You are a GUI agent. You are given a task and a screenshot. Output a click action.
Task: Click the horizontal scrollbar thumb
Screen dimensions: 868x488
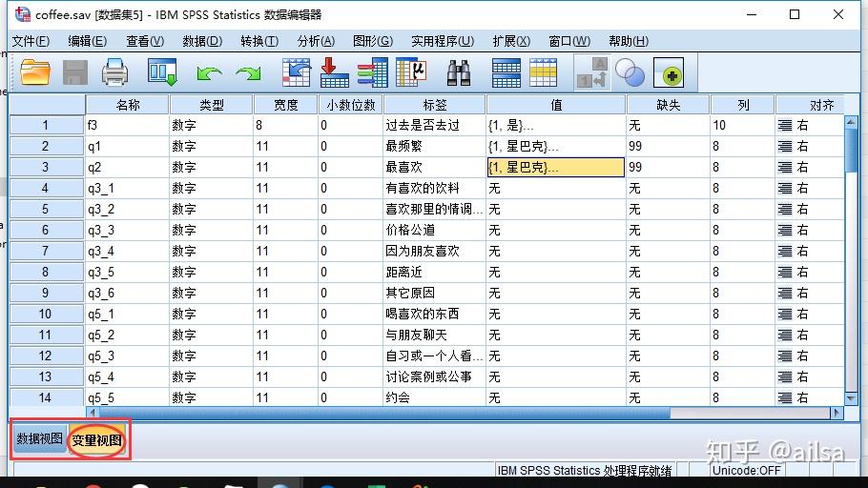coord(384,413)
